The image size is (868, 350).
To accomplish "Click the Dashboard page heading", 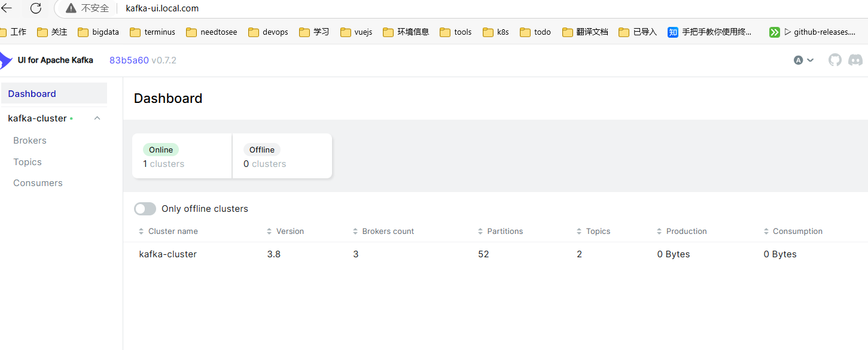I will (168, 98).
